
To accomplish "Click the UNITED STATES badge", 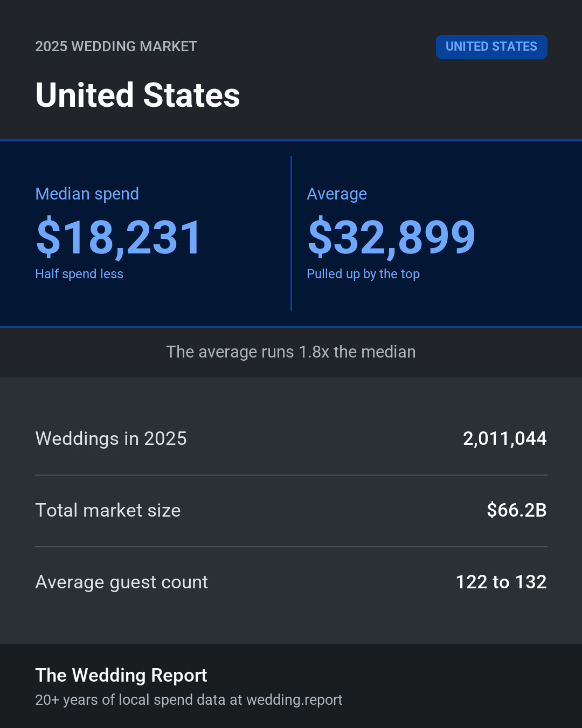I will 491,47.
